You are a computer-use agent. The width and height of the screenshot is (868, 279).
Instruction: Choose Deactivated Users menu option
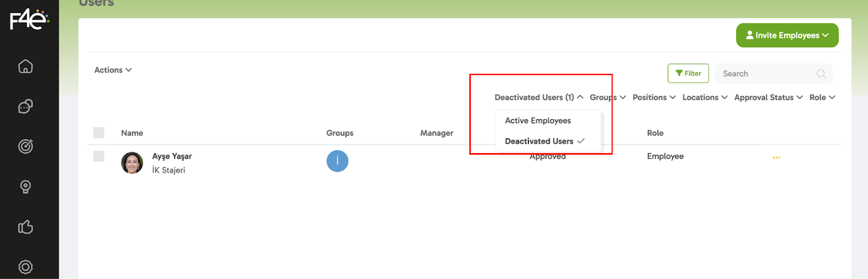click(539, 141)
